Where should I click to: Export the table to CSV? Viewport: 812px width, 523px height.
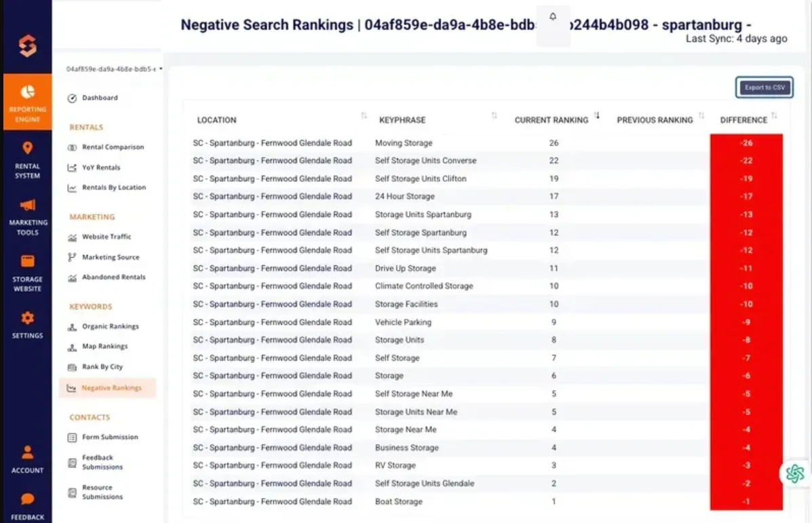(x=765, y=88)
